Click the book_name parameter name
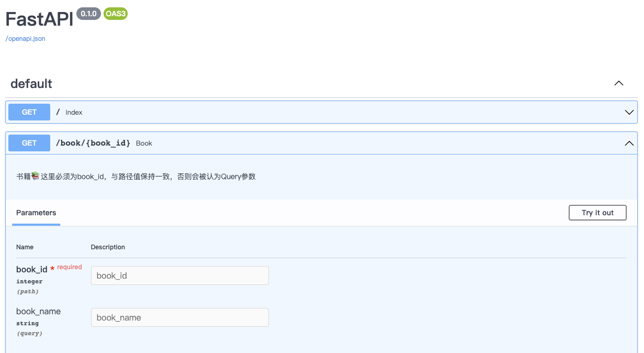The height and width of the screenshot is (353, 644). coord(38,312)
